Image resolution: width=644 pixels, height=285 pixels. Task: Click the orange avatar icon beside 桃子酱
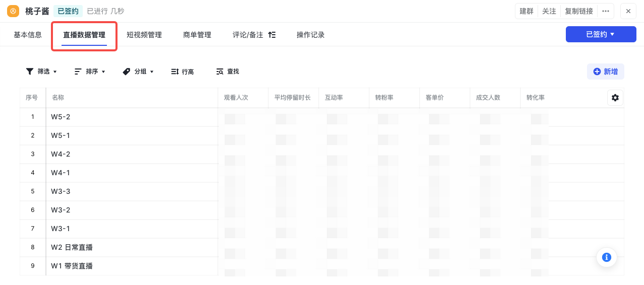click(13, 11)
